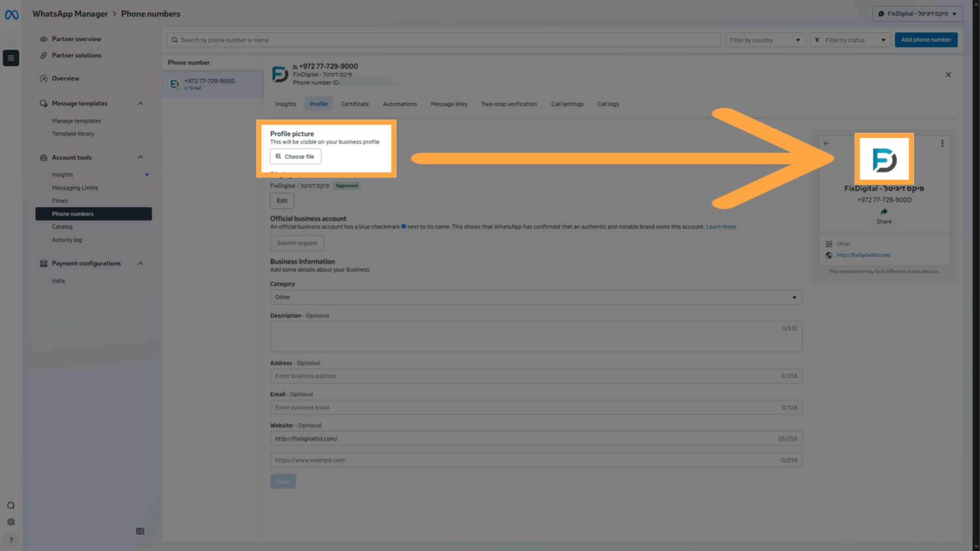
Task: Switch to Two-step verification tab
Action: 509,104
